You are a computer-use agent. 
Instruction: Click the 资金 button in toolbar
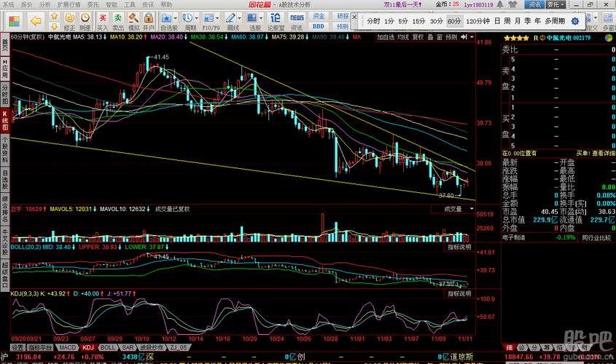319,16
